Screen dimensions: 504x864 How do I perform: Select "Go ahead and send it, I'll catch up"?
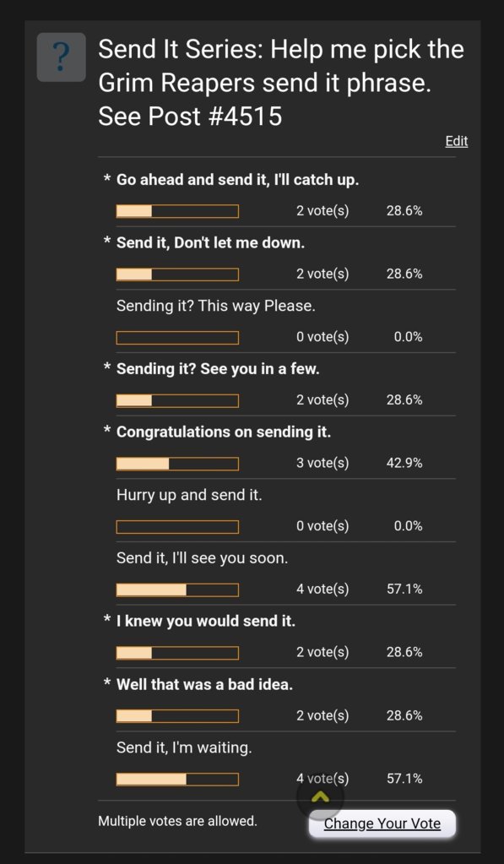tap(237, 180)
